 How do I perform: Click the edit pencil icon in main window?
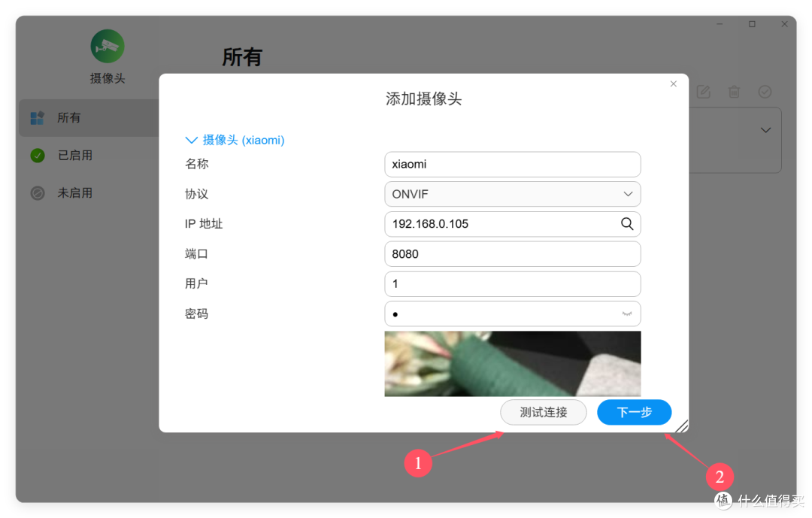tap(703, 92)
